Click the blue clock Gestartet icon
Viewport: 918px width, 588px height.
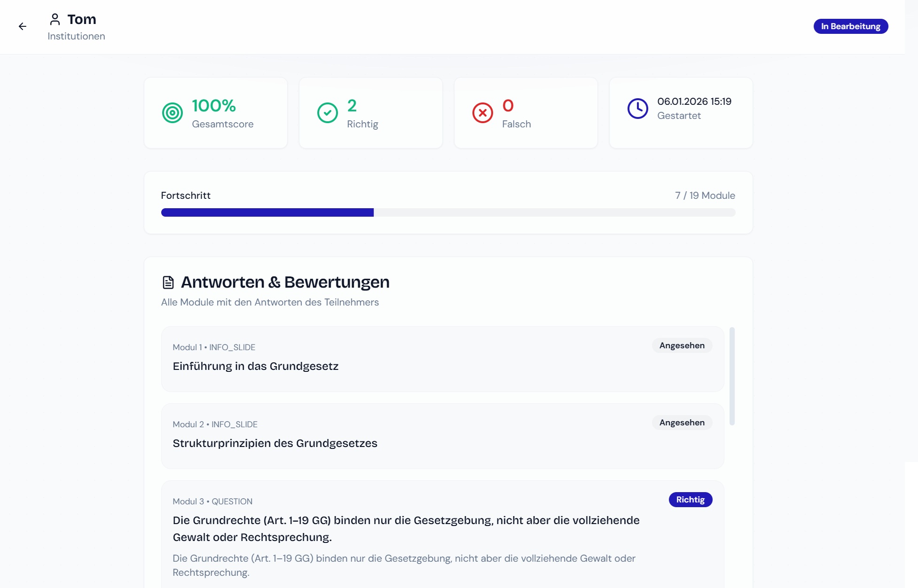[637, 109]
